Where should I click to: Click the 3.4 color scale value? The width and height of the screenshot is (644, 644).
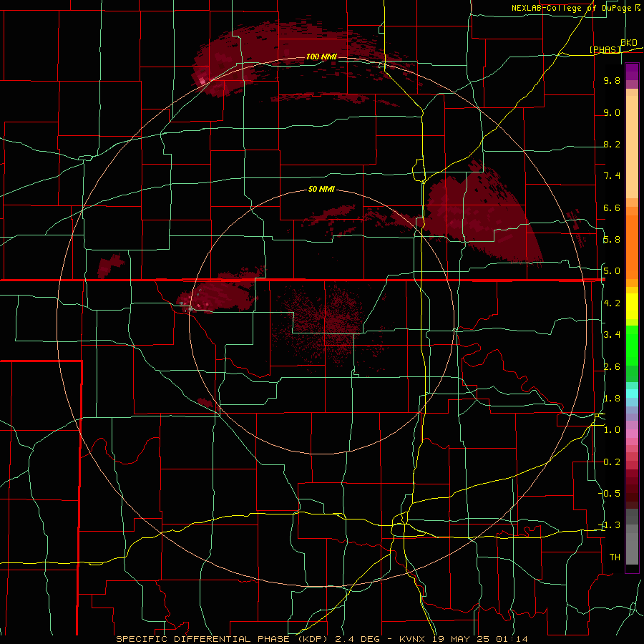(612, 335)
